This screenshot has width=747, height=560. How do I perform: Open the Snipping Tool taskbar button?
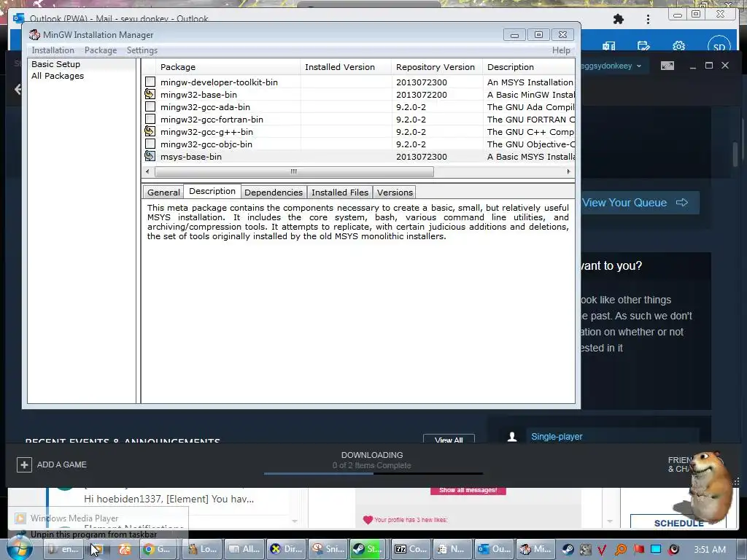click(328, 549)
